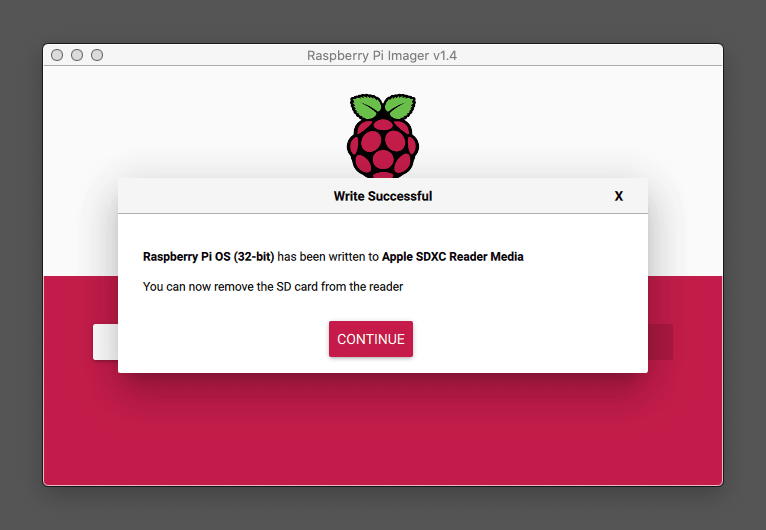Click the CONTINUE button
Viewport: 766px width, 530px height.
[371, 339]
